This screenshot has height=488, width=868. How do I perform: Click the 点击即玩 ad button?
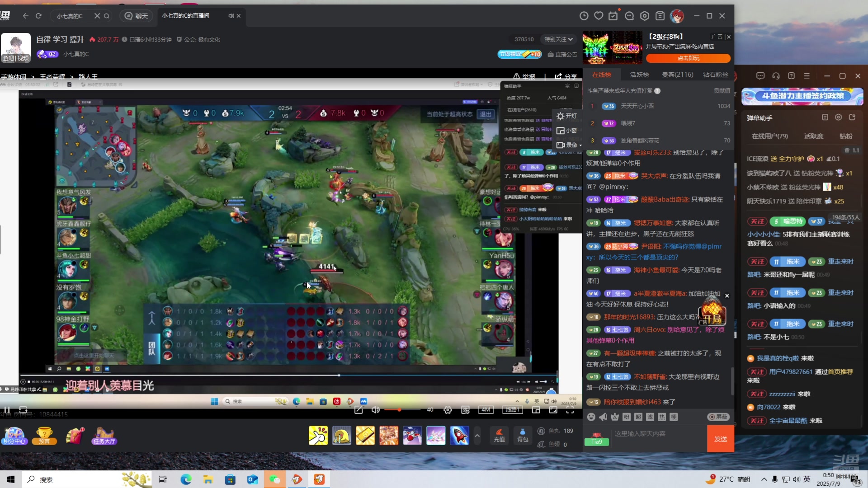click(688, 58)
